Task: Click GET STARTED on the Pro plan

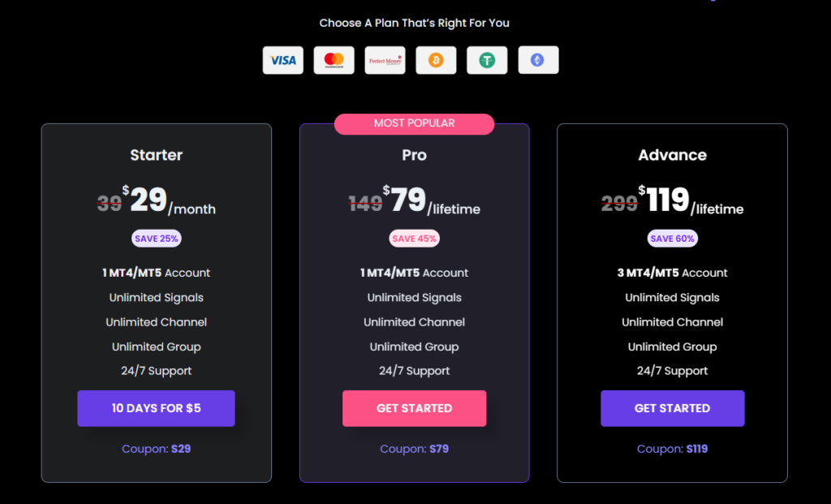Action: point(414,408)
